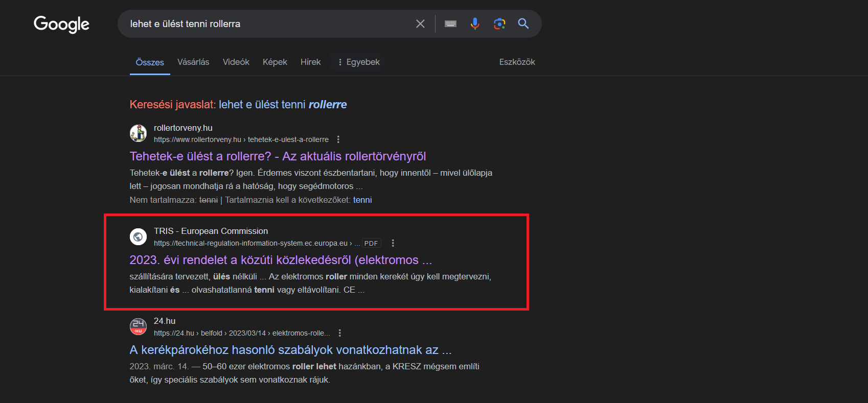Click the rollertorveny.hu site name text
This screenshot has height=403, width=868.
pos(183,128)
